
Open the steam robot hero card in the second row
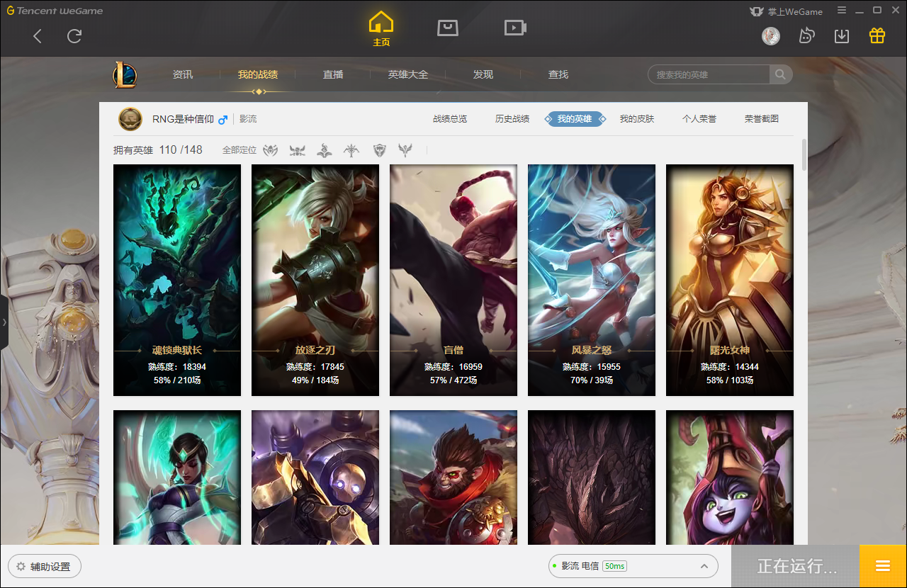[x=315, y=477]
